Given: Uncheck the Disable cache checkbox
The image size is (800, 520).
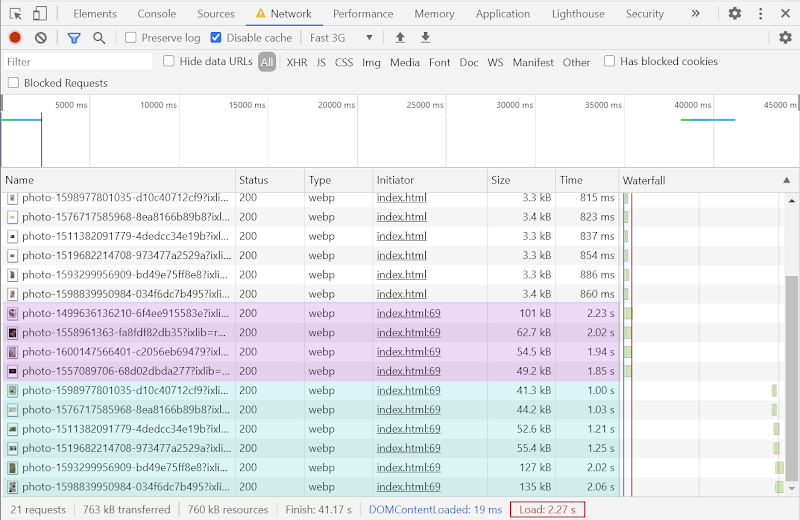Looking at the screenshot, I should tap(216, 38).
